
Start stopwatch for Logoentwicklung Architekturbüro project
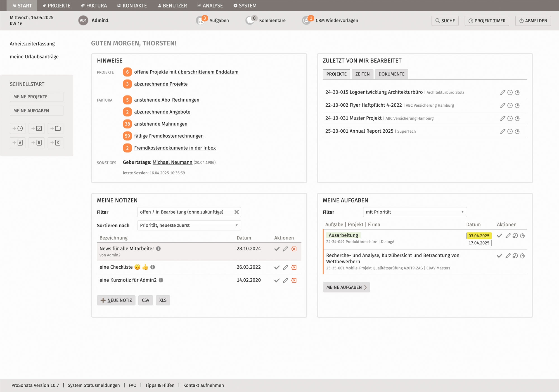click(517, 92)
